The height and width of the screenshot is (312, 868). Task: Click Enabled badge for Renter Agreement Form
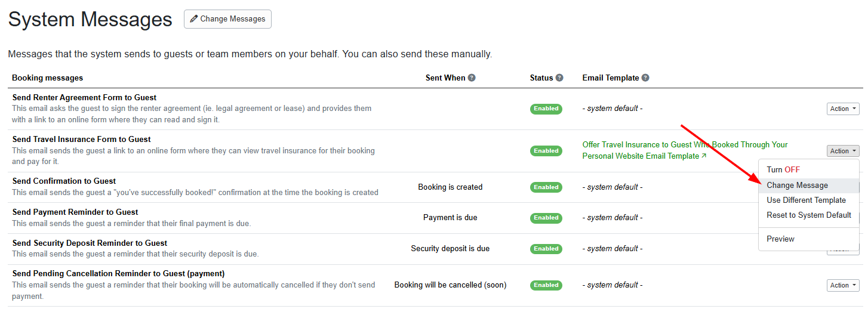tap(546, 109)
